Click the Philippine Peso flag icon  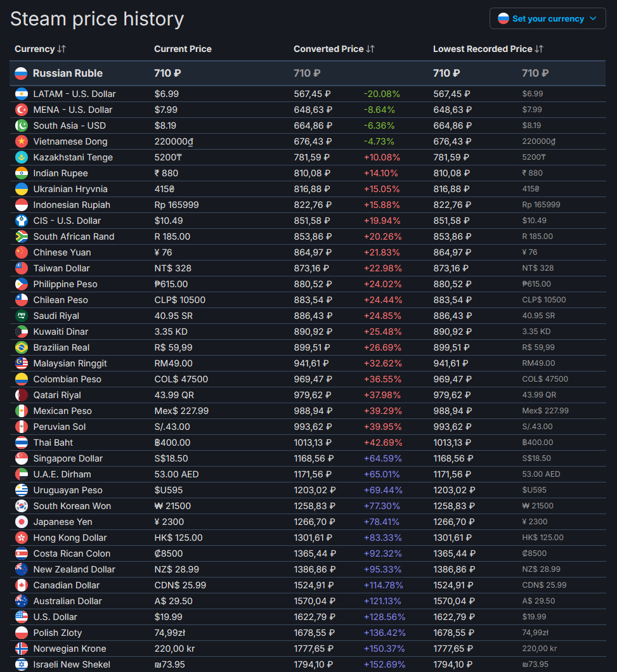pos(22,284)
